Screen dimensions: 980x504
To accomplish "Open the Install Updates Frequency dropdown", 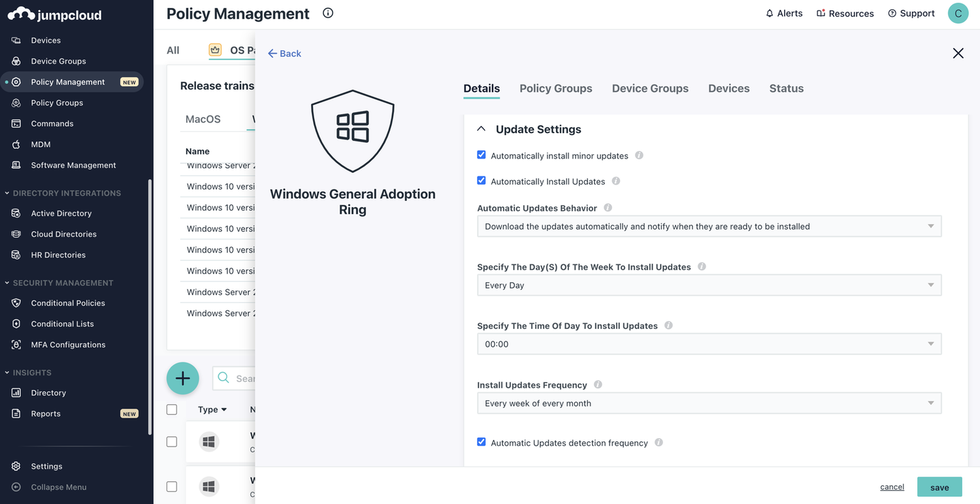I will click(710, 403).
